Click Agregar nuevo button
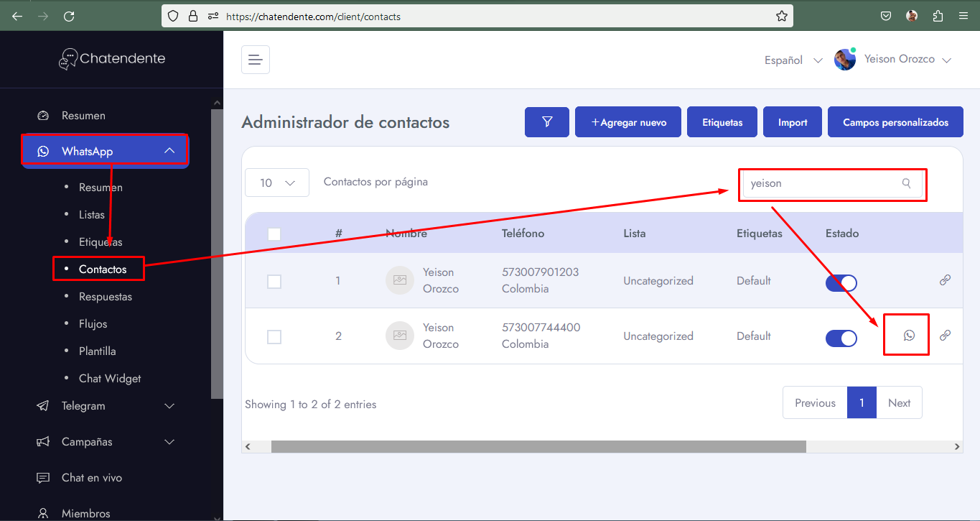 (x=628, y=122)
